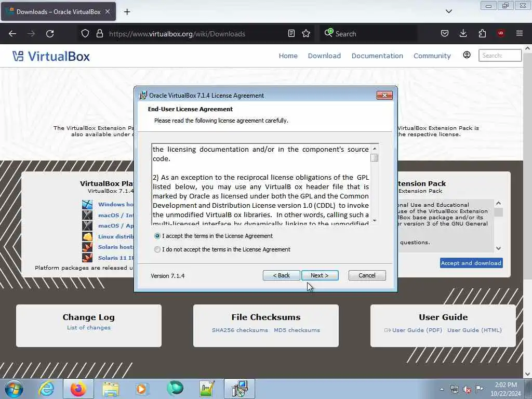Screen dimensions: 532x399
Task: Open User Guide (HTML) link
Action: pos(474,330)
